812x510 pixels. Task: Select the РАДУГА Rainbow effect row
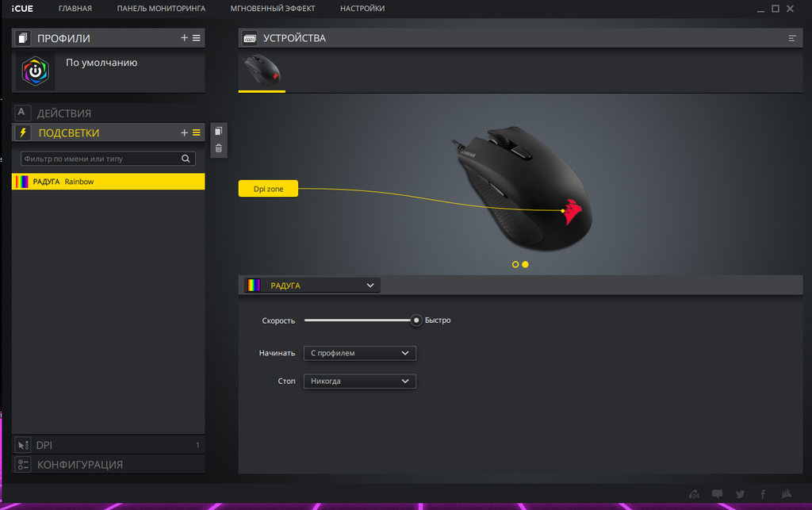click(108, 181)
